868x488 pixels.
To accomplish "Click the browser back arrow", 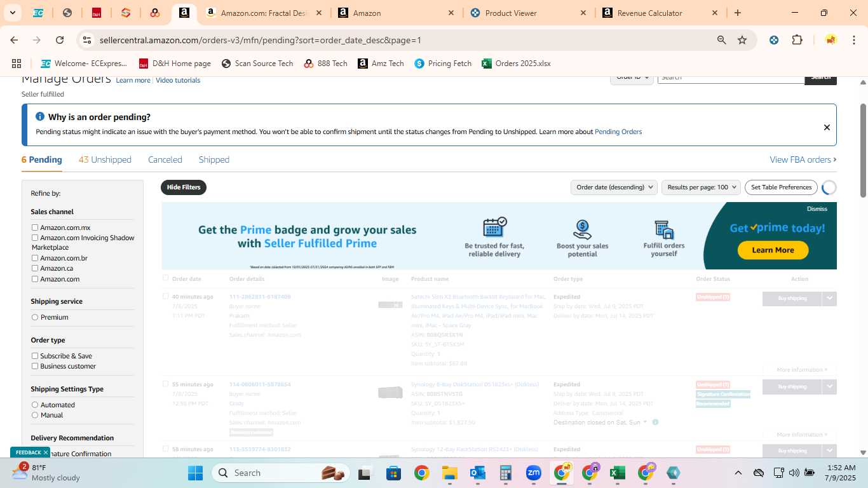I will (x=14, y=40).
